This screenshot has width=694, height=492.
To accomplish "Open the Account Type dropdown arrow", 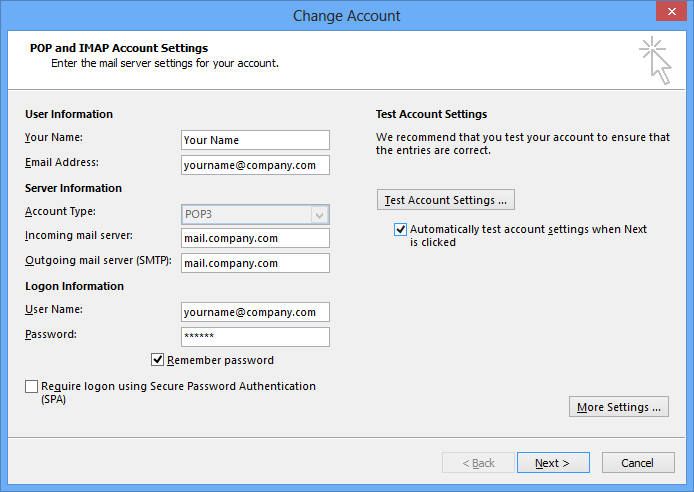I will 320,215.
